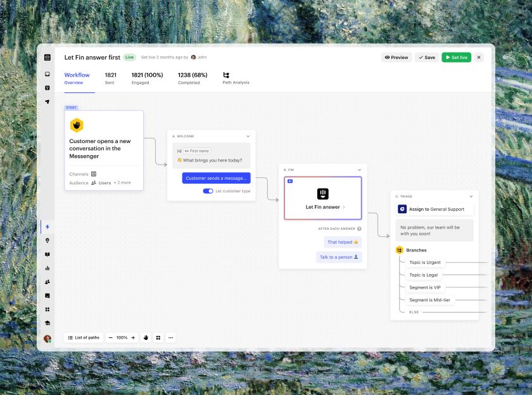Click the + 2 more audience text

pyautogui.click(x=122, y=183)
